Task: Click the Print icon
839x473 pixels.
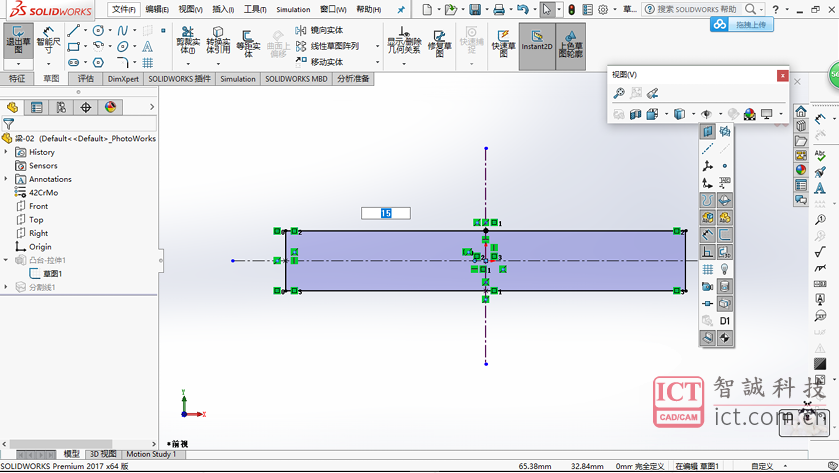Action: [x=499, y=9]
